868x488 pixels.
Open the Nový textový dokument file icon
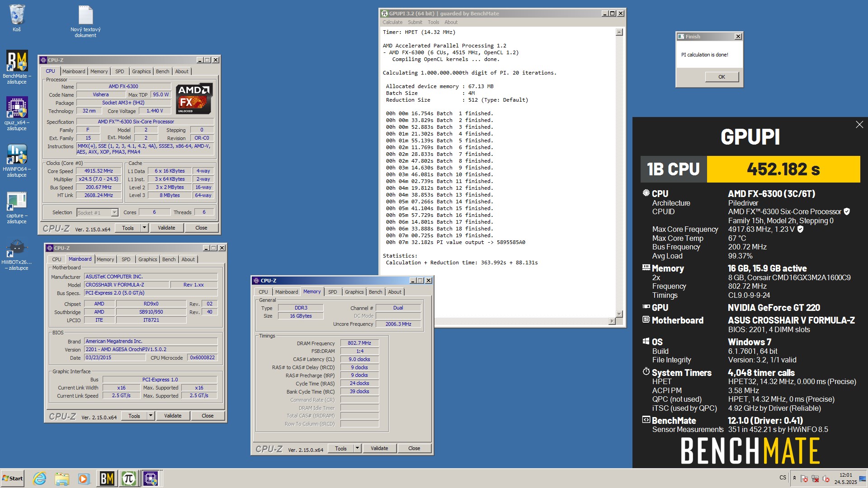85,21
